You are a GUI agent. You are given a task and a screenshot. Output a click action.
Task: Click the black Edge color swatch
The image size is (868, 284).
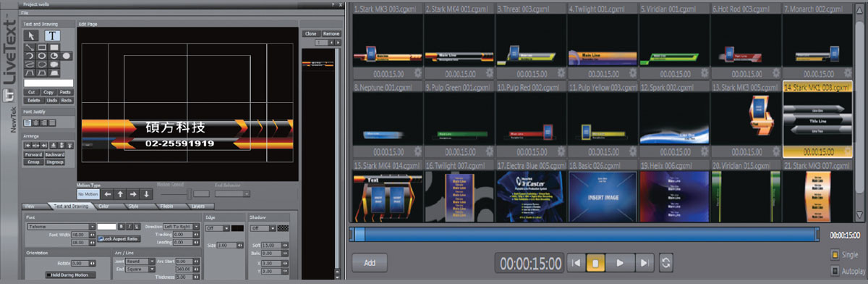click(237, 227)
